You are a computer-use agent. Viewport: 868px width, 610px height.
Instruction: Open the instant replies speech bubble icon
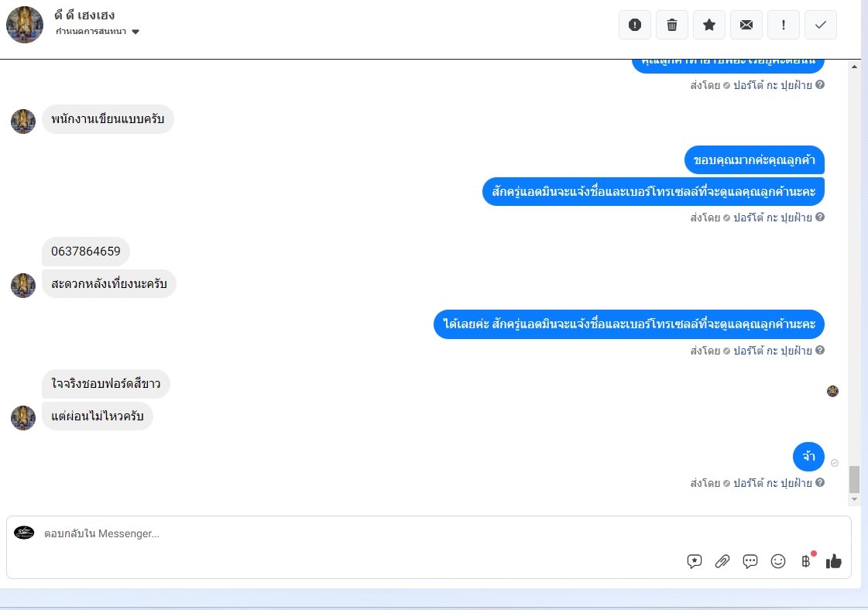(750, 561)
